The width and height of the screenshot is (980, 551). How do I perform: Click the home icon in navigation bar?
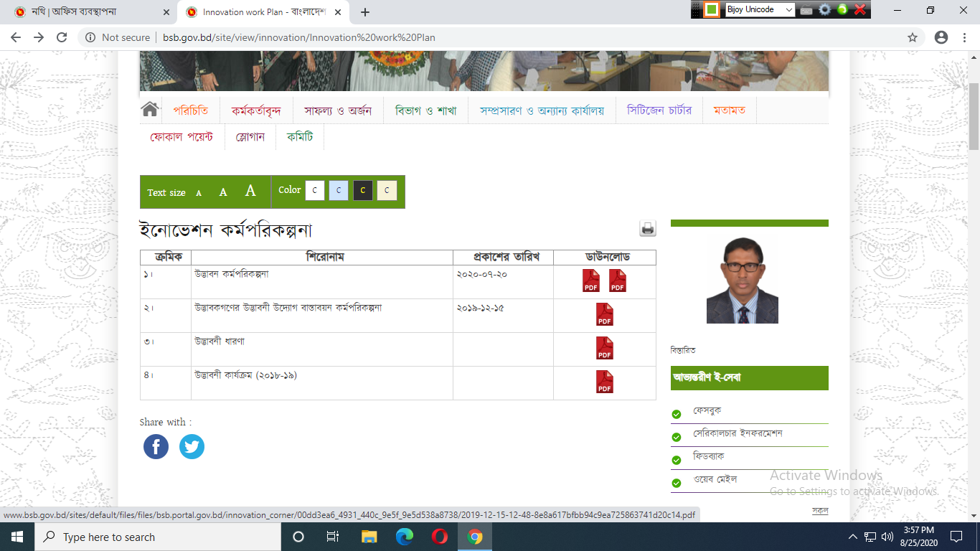tap(150, 109)
